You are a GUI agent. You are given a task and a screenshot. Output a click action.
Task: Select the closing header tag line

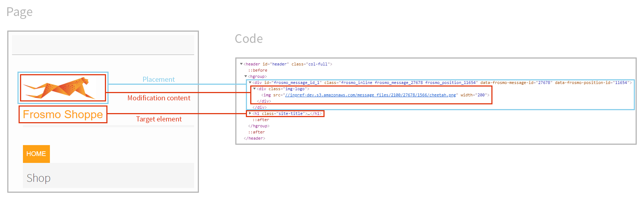tap(254, 138)
